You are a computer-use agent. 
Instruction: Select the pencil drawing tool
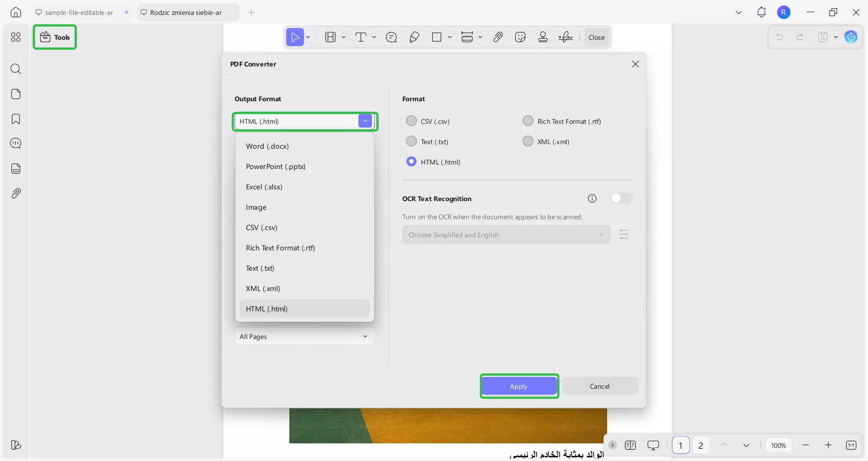point(414,37)
